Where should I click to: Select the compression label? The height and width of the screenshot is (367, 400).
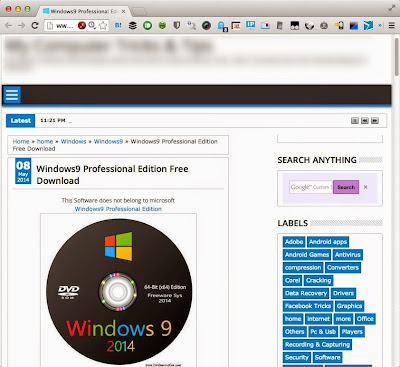pos(303,268)
